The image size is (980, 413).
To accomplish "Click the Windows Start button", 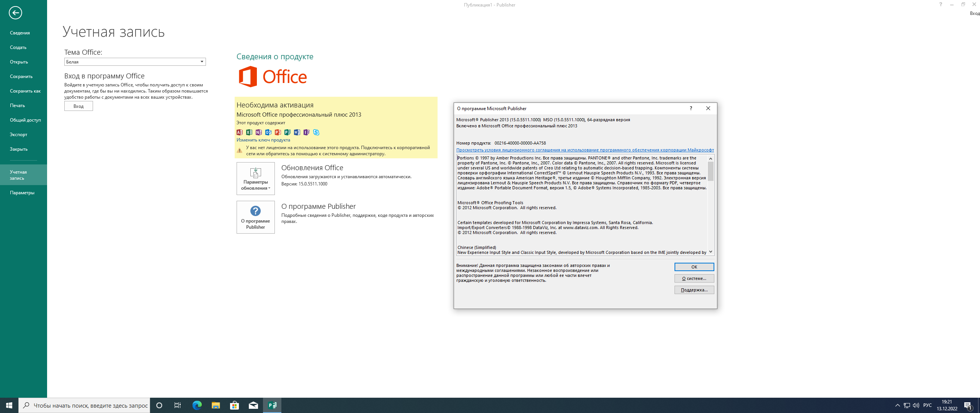I will 9,405.
